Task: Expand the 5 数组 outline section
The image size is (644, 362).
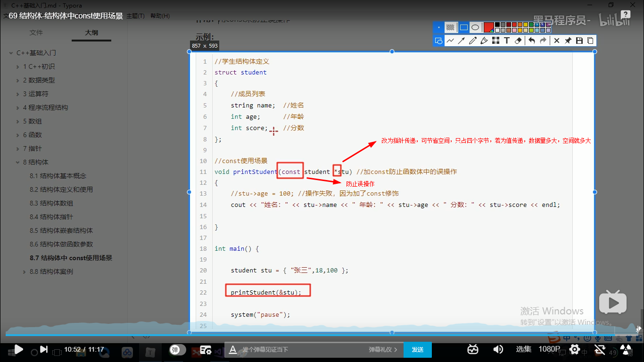Action: point(18,121)
